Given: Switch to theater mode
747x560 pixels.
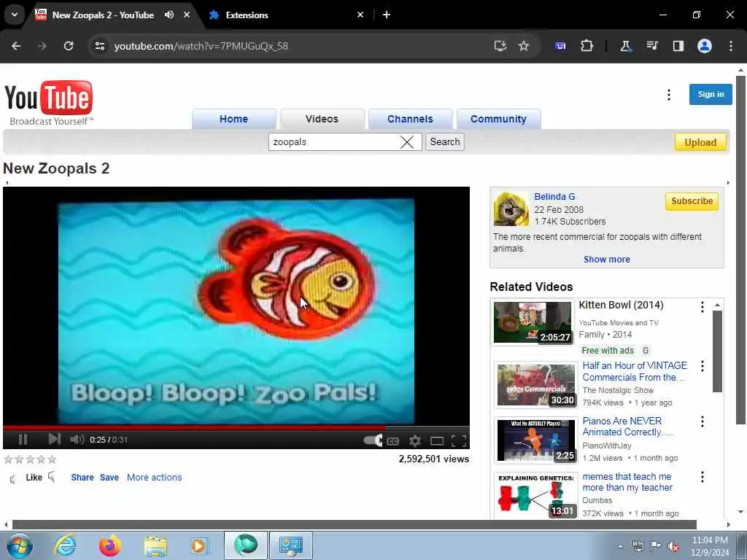Looking at the screenshot, I should 437,441.
